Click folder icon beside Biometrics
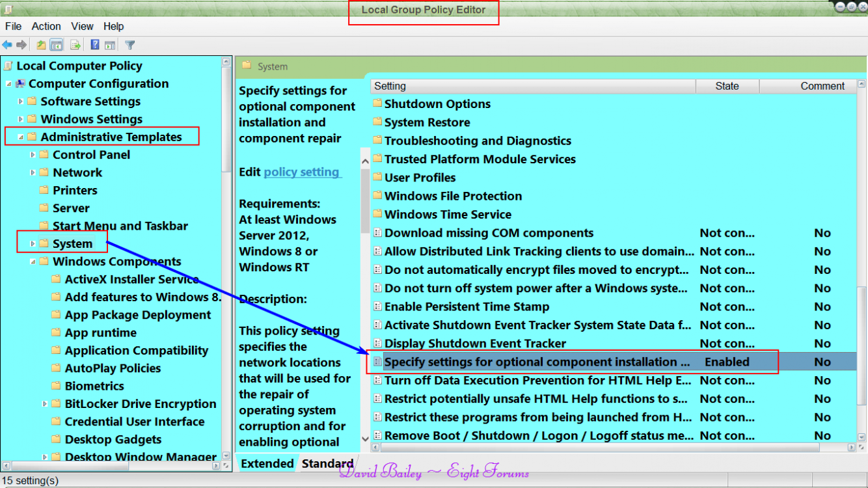868x488 pixels. click(56, 386)
